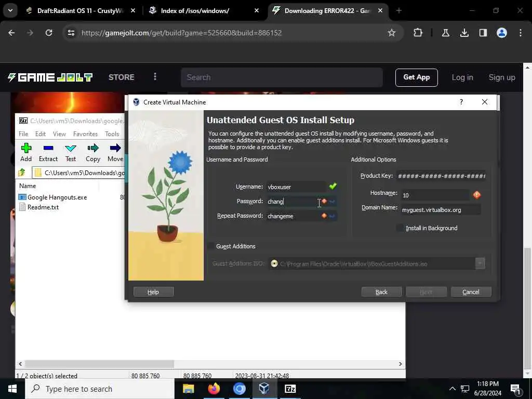Open Chrome Labs flask icon
Viewport: 532px width, 399px height.
pyautogui.click(x=446, y=33)
